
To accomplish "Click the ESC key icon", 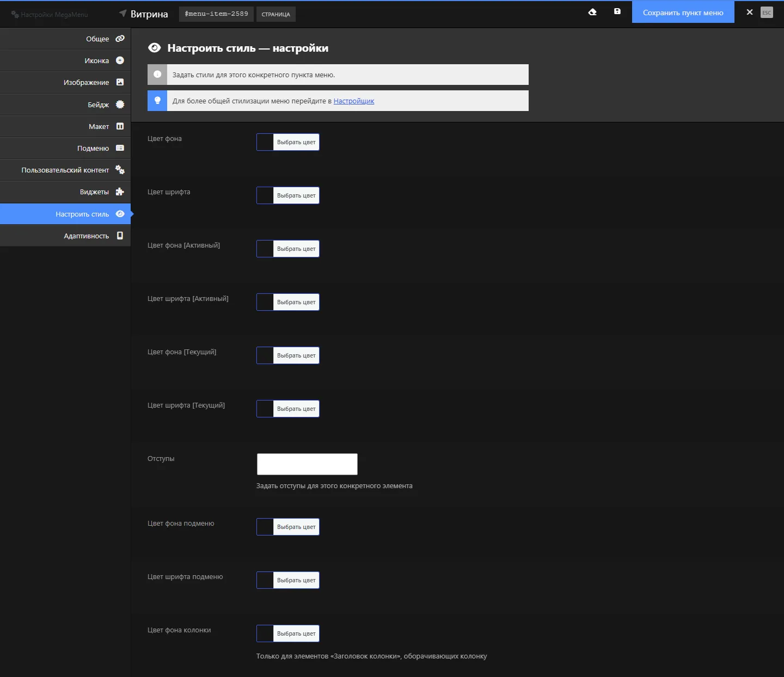I will [x=767, y=13].
